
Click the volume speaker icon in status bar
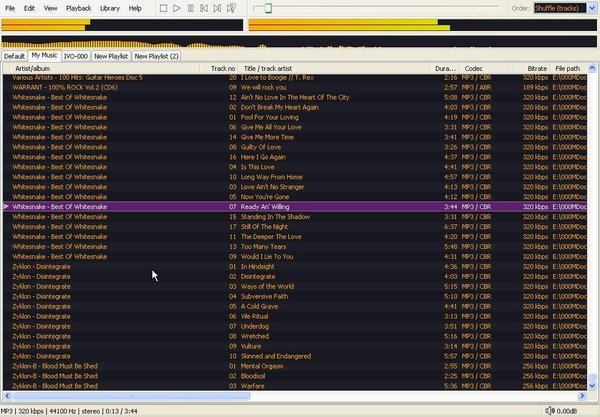[x=549, y=411]
